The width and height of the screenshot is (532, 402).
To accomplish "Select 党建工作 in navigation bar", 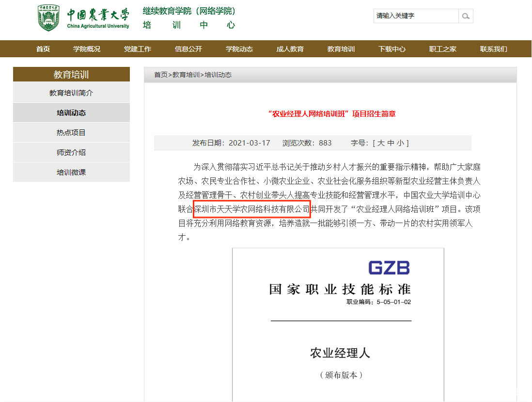I will point(138,49).
